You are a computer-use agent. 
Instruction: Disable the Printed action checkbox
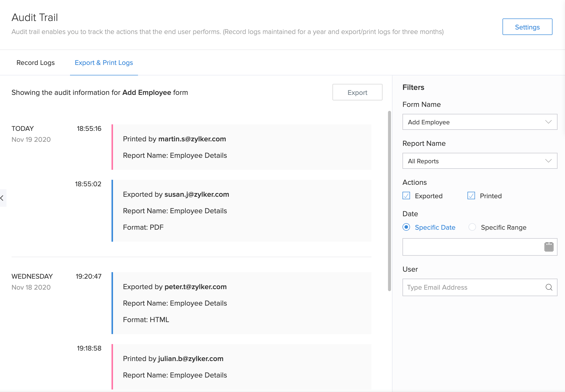point(471,196)
